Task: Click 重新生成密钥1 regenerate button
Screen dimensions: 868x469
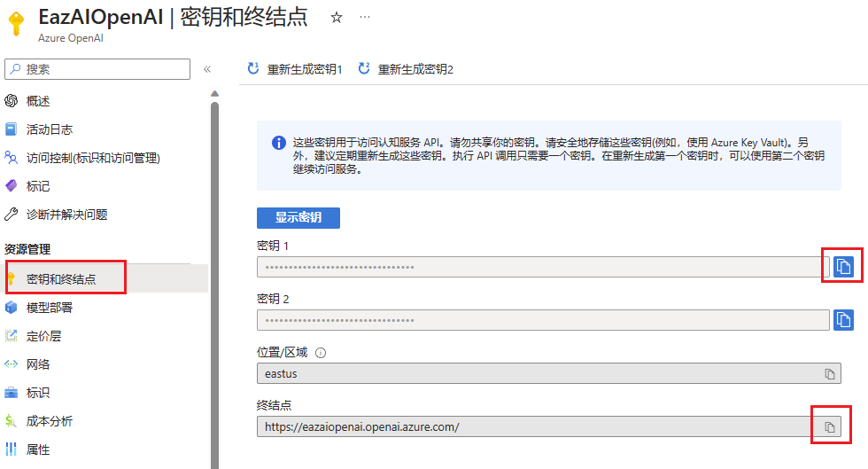Action: (x=295, y=69)
